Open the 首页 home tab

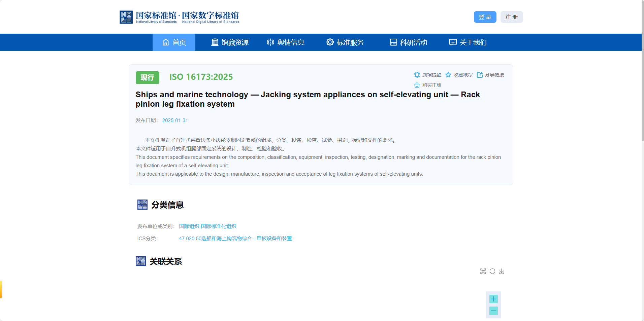pos(174,42)
